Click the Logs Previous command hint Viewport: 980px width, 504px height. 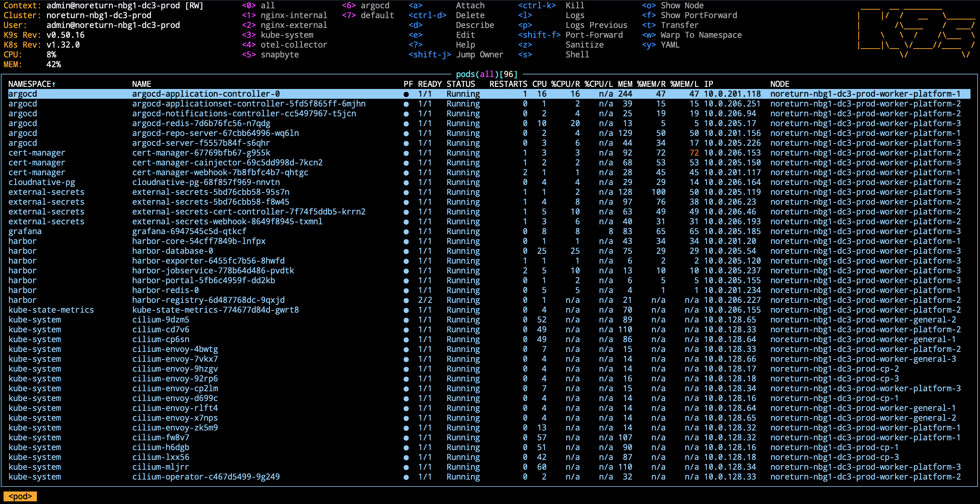pyautogui.click(x=596, y=25)
